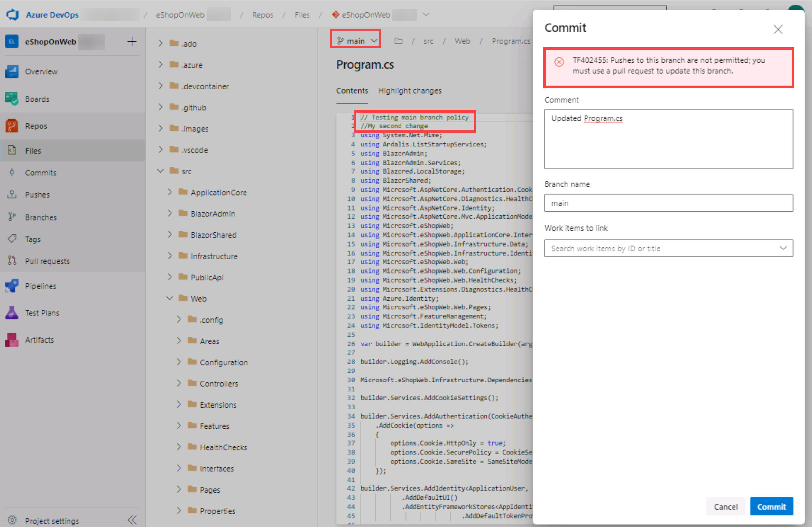Select Pull requests in the Repos menu
The image size is (812, 527).
click(73, 261)
